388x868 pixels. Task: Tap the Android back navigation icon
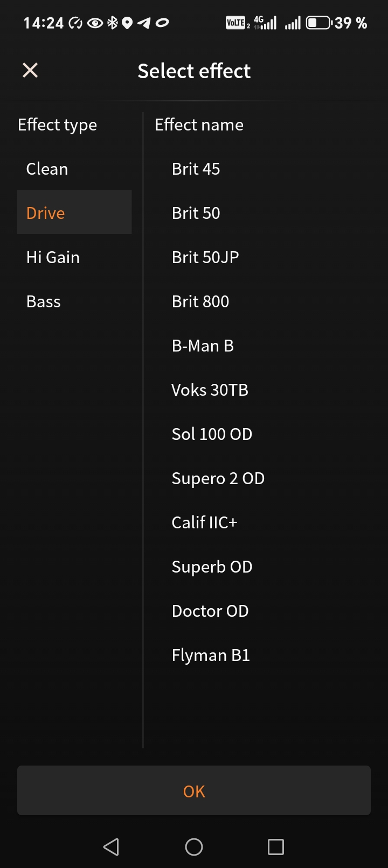[x=111, y=847]
